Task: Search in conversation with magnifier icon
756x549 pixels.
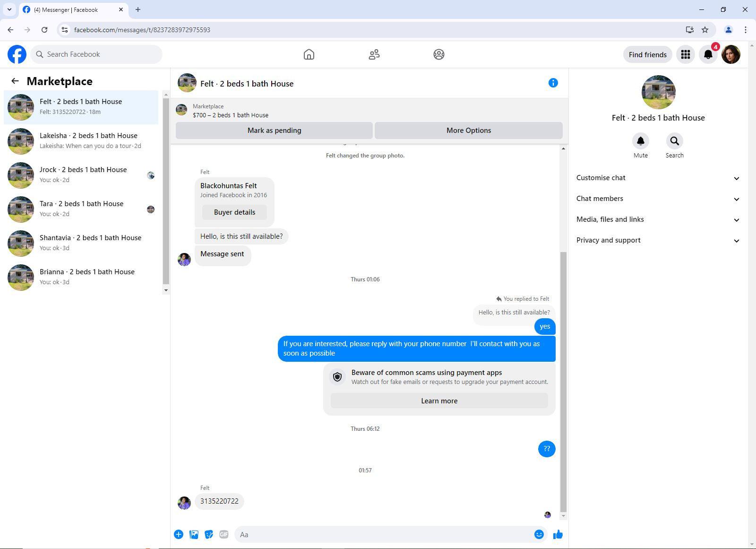Action: 675,141
